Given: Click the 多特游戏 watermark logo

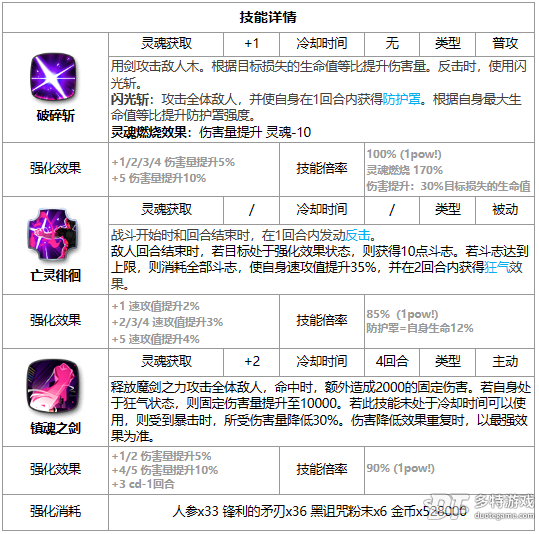Looking at the screenshot, I should pos(481,507).
